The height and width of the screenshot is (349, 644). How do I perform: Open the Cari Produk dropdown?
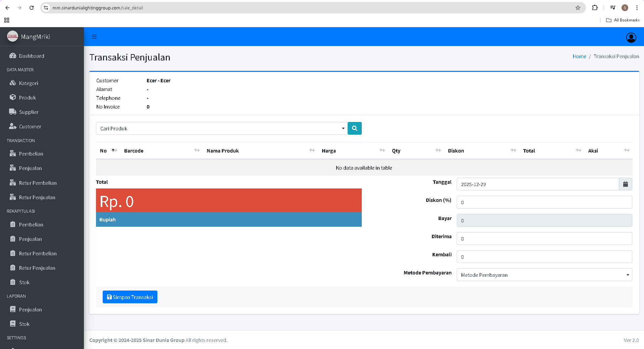222,128
